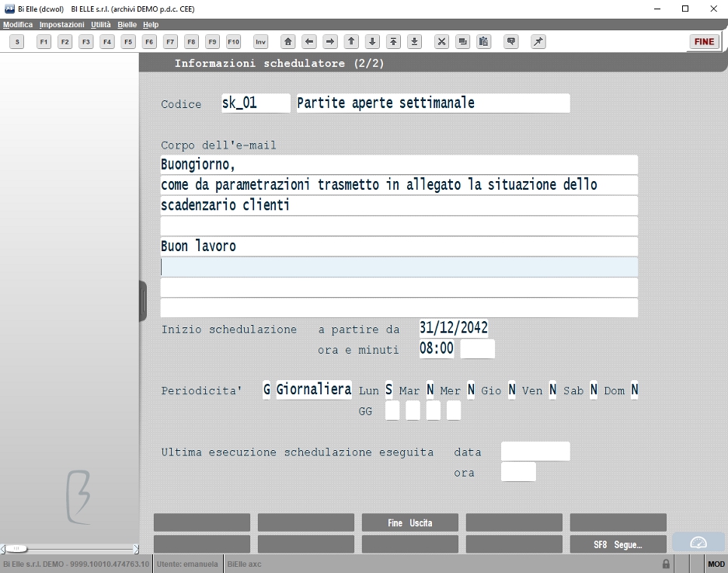This screenshot has height=573, width=728.
Task: Click the F1 toolbar key
Action: [x=44, y=42]
